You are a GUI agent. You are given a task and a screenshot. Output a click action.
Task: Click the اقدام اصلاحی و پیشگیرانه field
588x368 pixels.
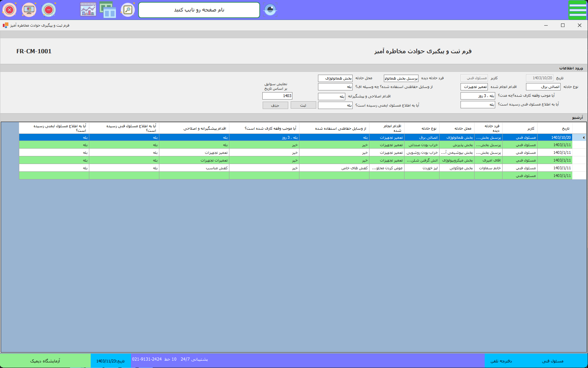[x=332, y=96]
